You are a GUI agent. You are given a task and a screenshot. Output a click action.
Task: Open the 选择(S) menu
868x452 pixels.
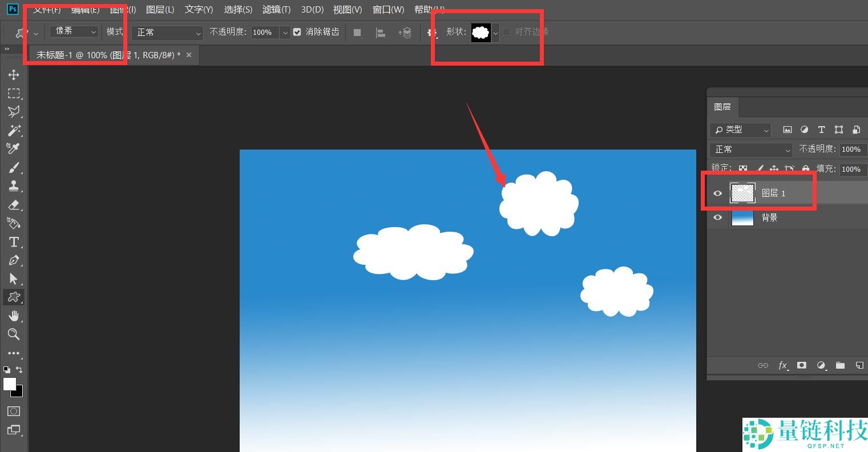tap(238, 10)
